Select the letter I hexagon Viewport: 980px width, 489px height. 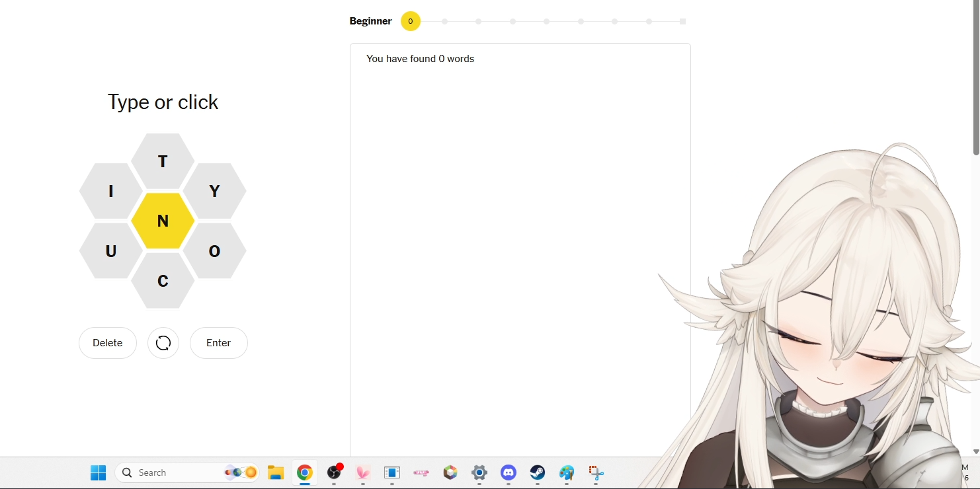pyautogui.click(x=111, y=191)
